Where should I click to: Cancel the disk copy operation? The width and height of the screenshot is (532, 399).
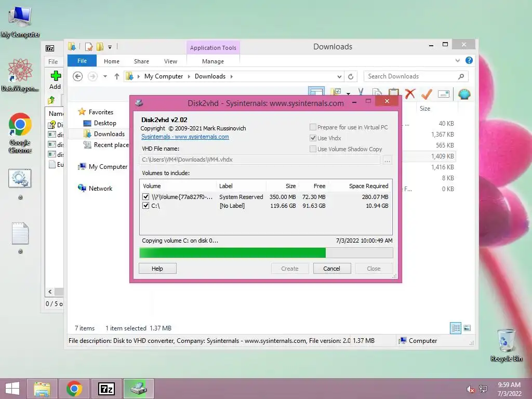332,269
